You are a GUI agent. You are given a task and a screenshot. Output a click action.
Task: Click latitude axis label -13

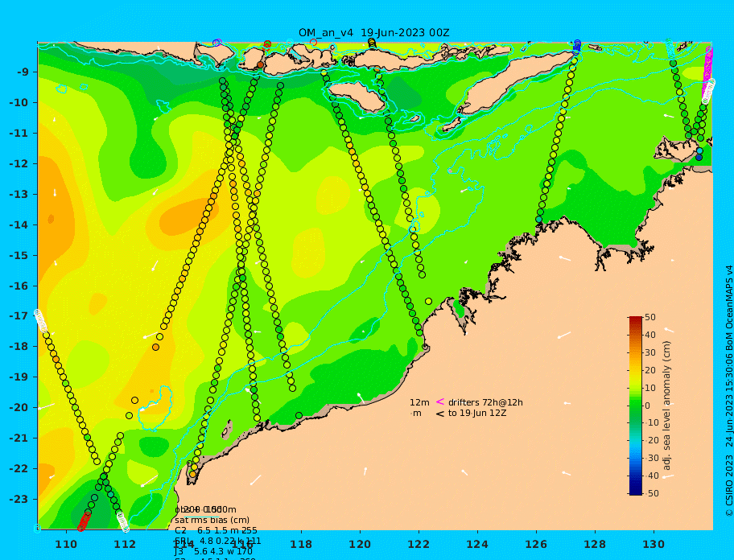pyautogui.click(x=19, y=194)
